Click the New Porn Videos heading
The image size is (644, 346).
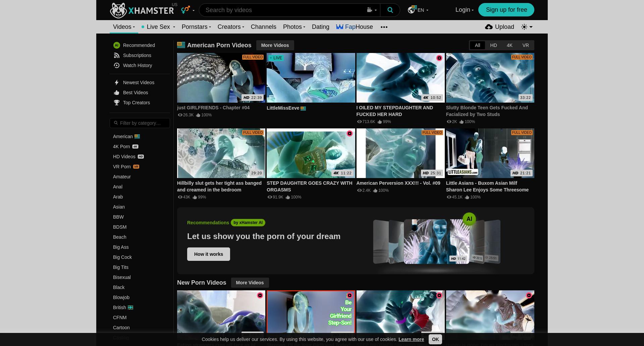tap(202, 283)
